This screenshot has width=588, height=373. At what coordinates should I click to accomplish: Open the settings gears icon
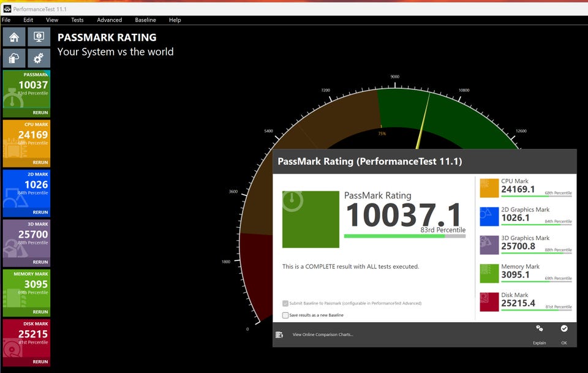[39, 58]
